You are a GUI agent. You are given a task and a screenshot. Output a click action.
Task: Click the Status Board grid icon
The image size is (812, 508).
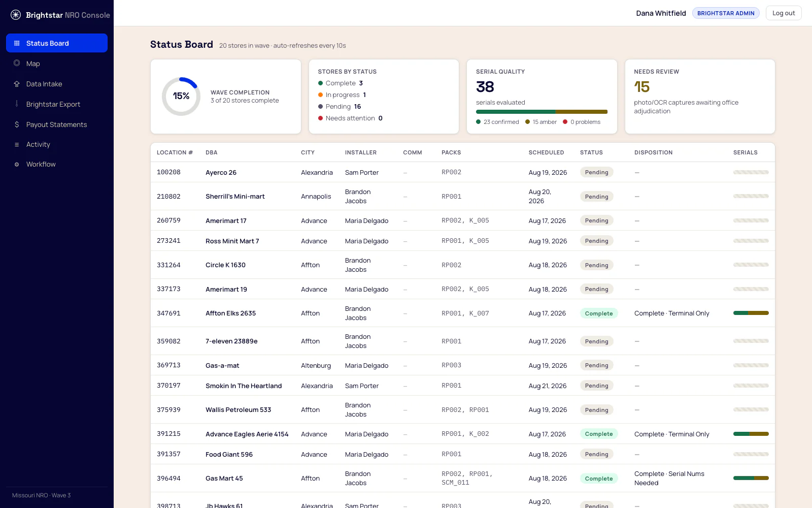tap(17, 43)
